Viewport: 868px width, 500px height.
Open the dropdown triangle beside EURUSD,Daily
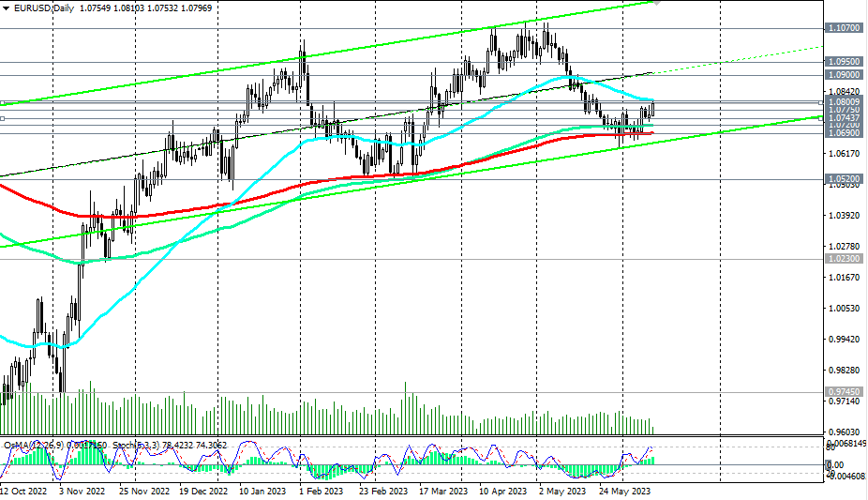click(6, 8)
